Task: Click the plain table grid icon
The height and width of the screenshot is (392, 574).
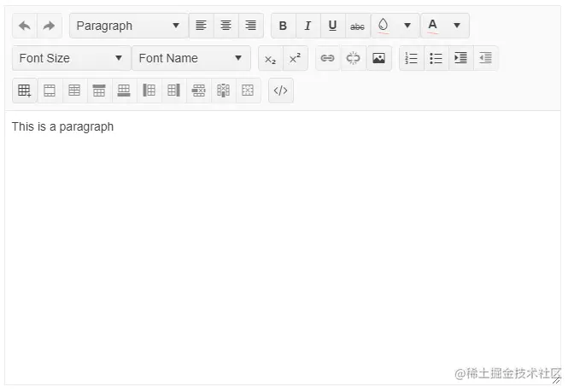Action: pyautogui.click(x=74, y=91)
